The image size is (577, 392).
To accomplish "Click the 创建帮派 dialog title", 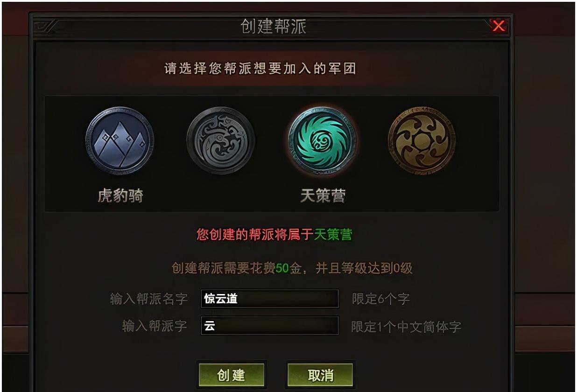I will (x=274, y=27).
